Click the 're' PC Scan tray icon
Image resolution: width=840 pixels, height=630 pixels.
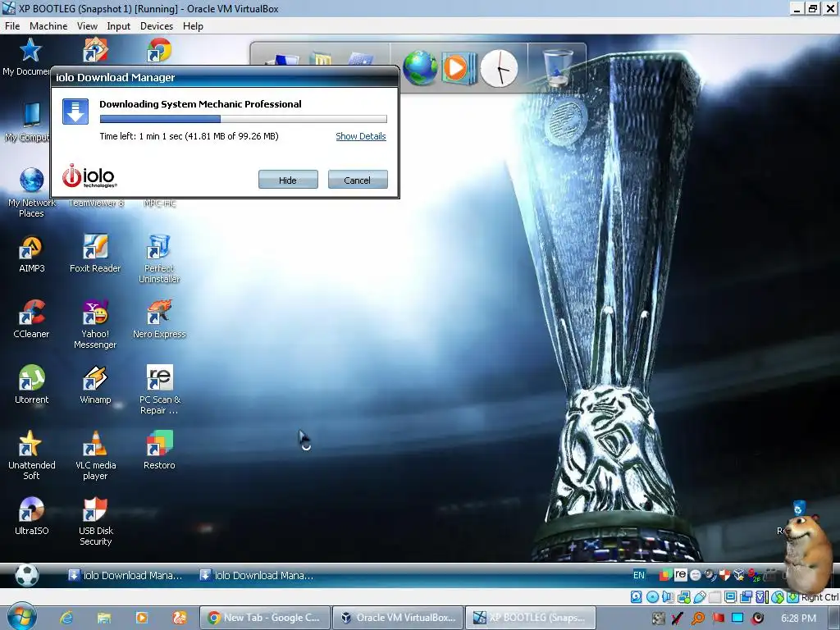pos(680,574)
